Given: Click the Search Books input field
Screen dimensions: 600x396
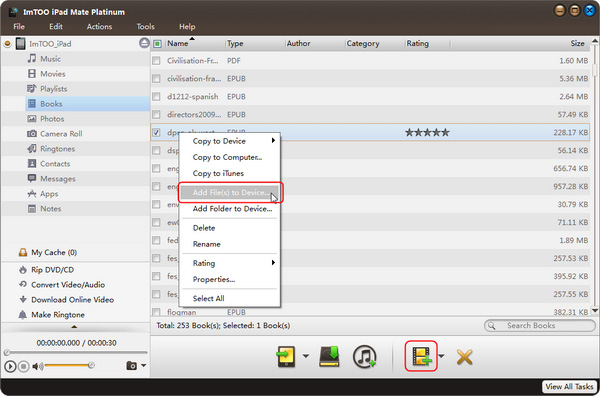Looking at the screenshot, I should pyautogui.click(x=540, y=326).
